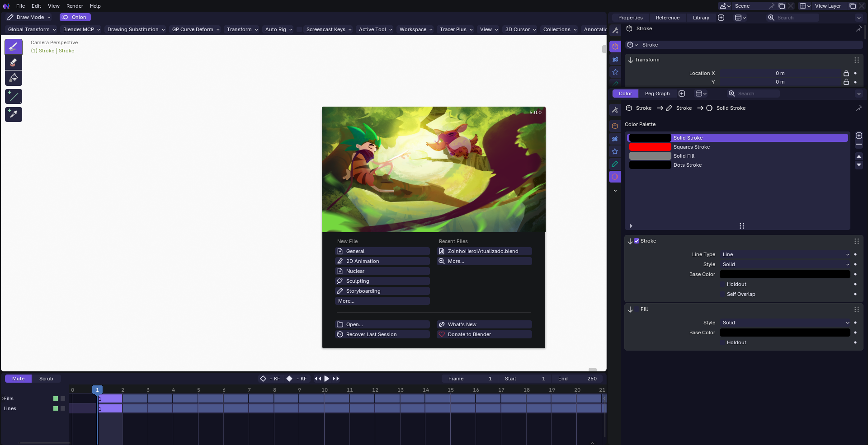This screenshot has height=445, width=868.
Task: Move palette slot up
Action: click(x=859, y=156)
